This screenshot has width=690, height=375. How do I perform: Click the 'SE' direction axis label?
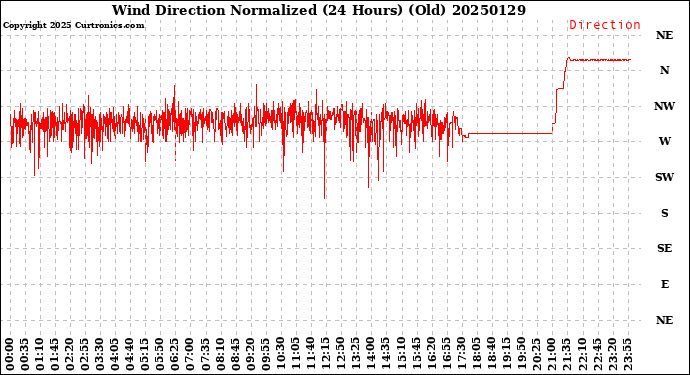(664, 249)
